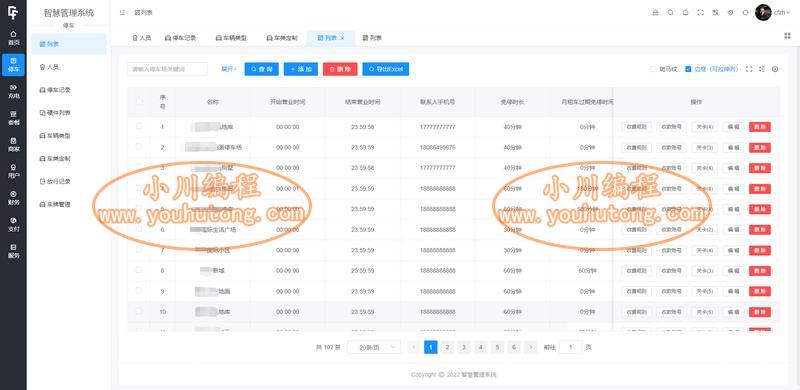The width and height of the screenshot is (800, 390).
Task: Click the 导出Excel export button
Action: pyautogui.click(x=386, y=69)
